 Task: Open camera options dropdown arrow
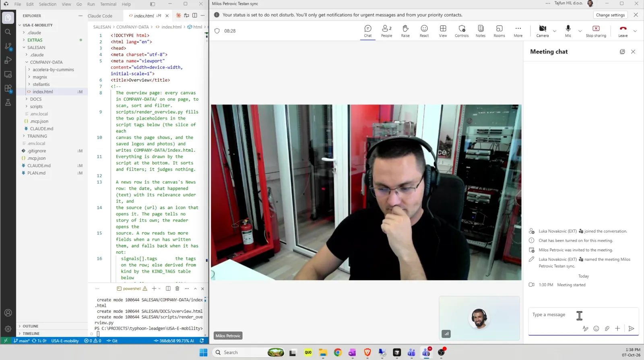(x=554, y=31)
